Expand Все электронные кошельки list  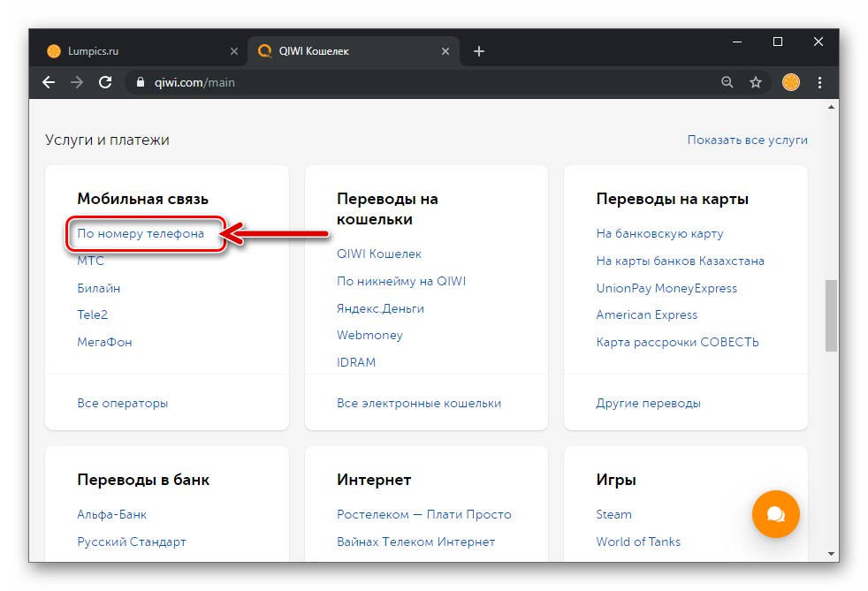tap(419, 403)
